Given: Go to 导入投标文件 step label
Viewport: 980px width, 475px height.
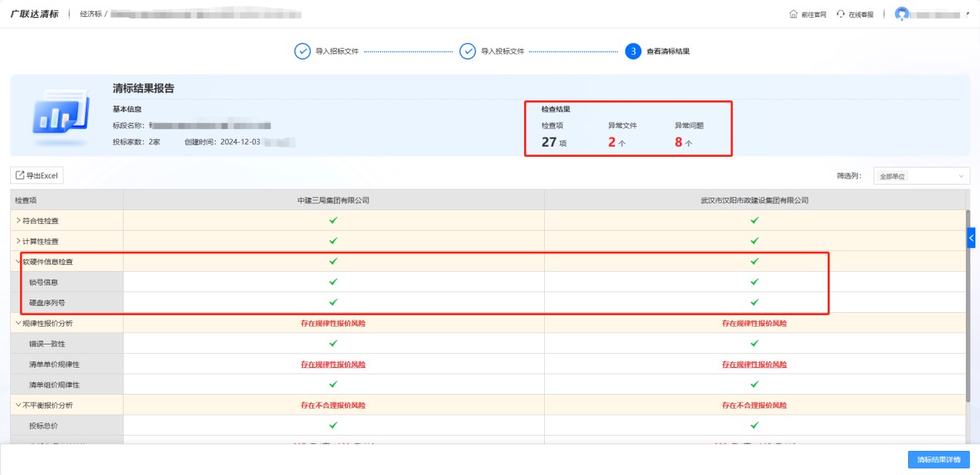Looking at the screenshot, I should click(x=502, y=51).
